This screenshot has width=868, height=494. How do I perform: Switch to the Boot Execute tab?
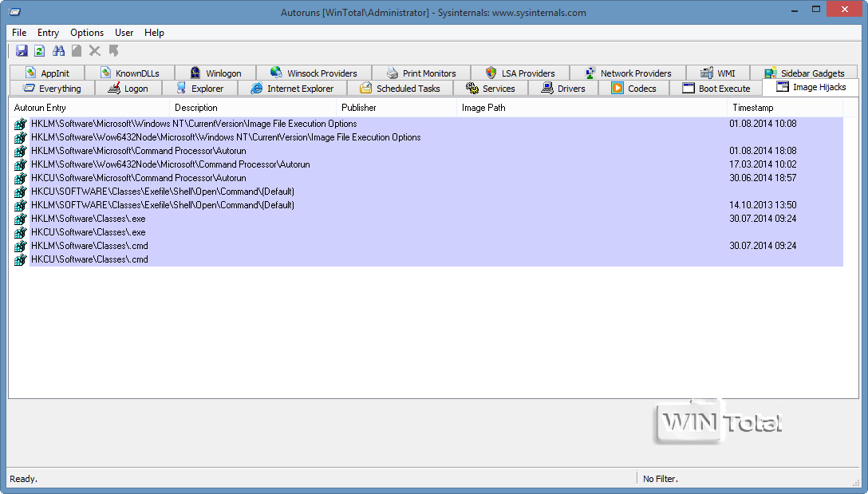(716, 88)
